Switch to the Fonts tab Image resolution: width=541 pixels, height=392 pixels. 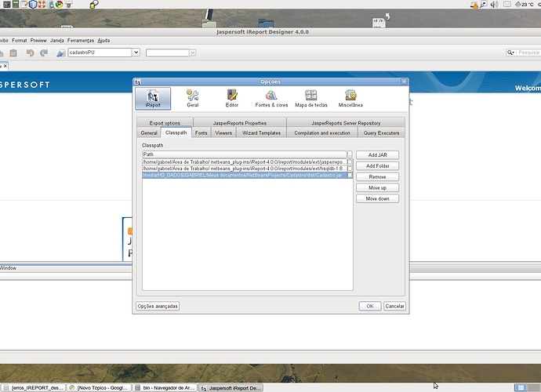click(202, 133)
